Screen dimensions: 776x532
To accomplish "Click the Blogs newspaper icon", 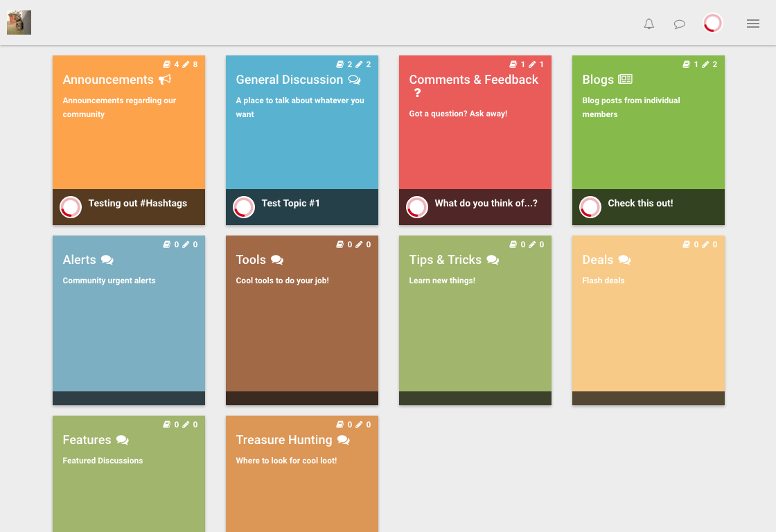I will point(625,79).
